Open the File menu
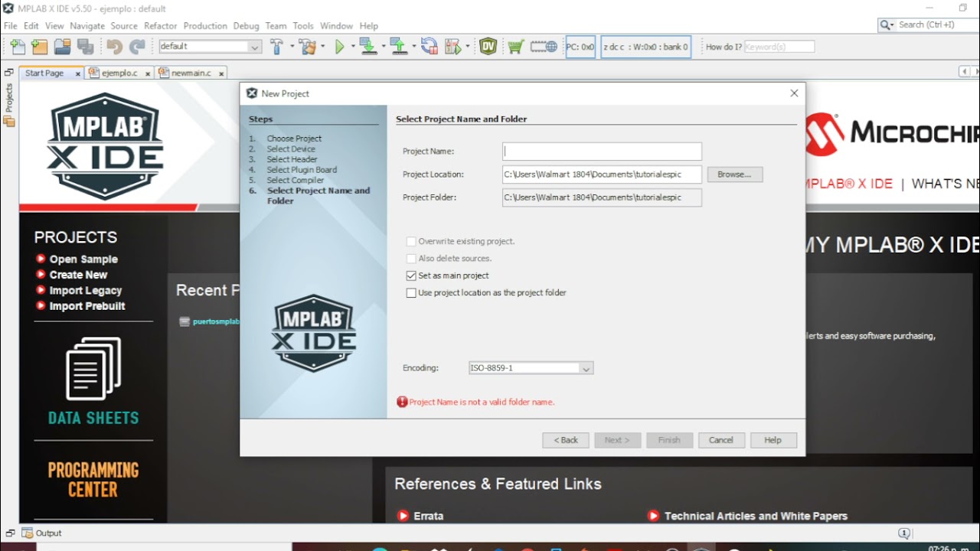980x551 pixels. click(x=10, y=26)
